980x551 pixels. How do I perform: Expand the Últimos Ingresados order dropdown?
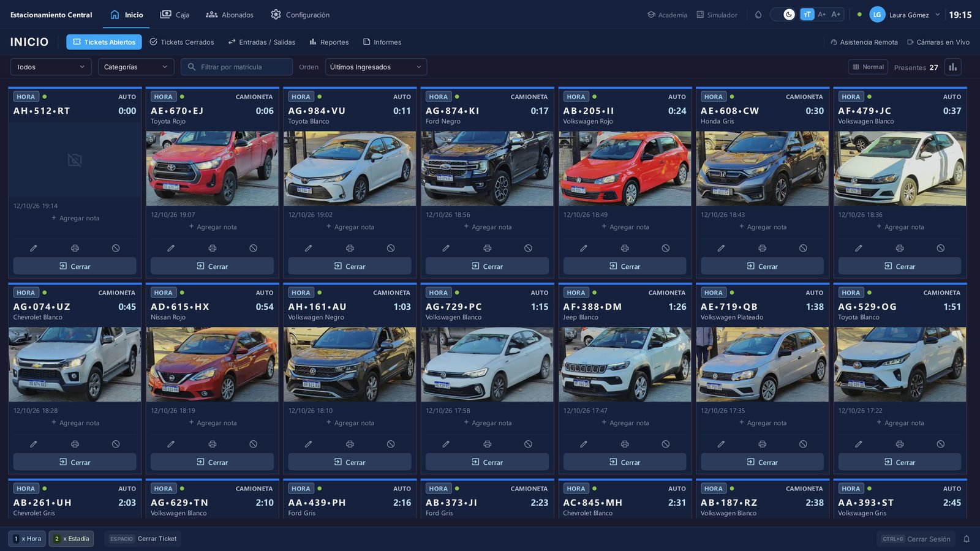pyautogui.click(x=376, y=67)
